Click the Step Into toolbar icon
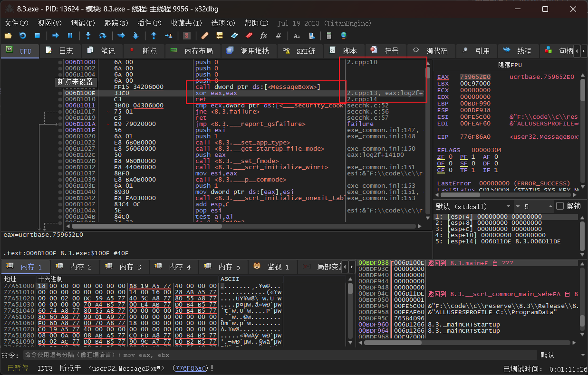 tap(88, 36)
